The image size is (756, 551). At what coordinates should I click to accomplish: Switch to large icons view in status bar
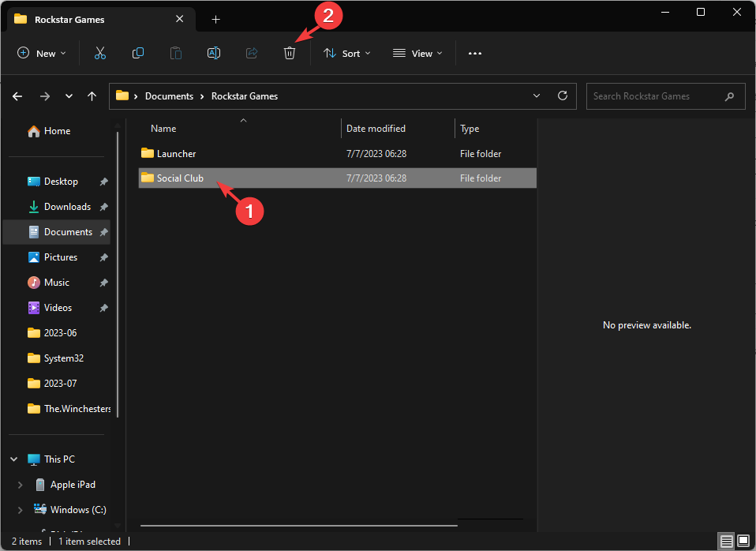tap(743, 541)
